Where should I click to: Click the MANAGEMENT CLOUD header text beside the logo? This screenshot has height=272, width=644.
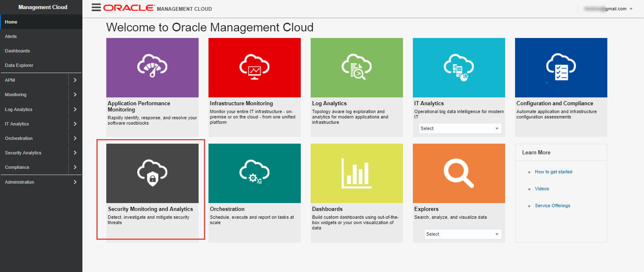(184, 9)
